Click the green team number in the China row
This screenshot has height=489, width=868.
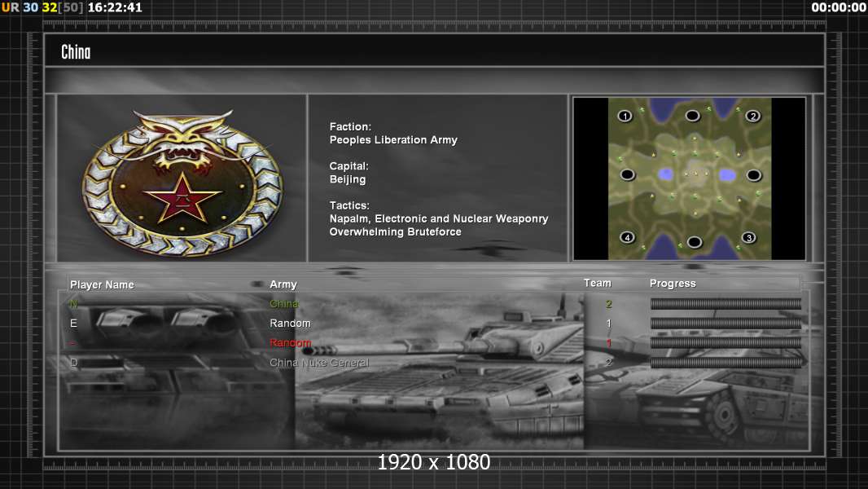(x=608, y=303)
